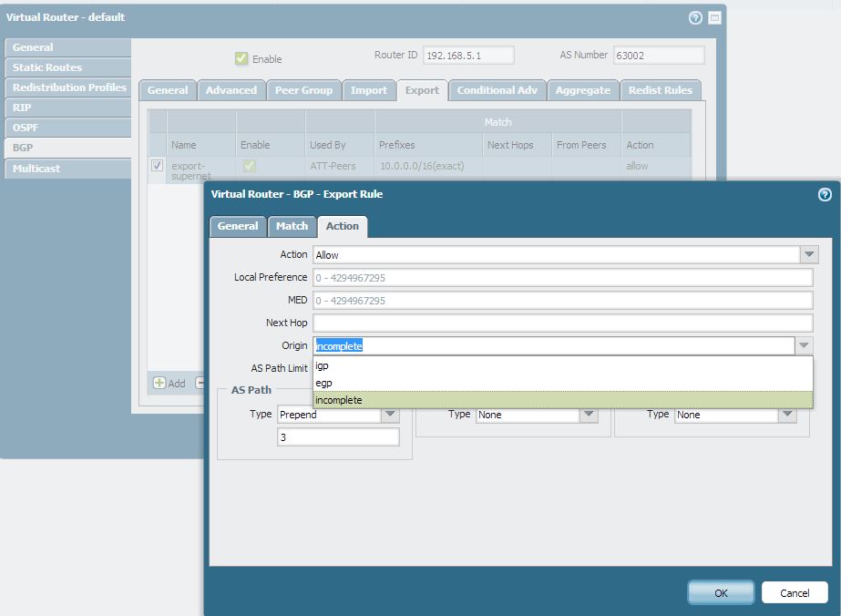The height and width of the screenshot is (616, 841).
Task: Expand the Action dropdown arrow
Action: [809, 254]
